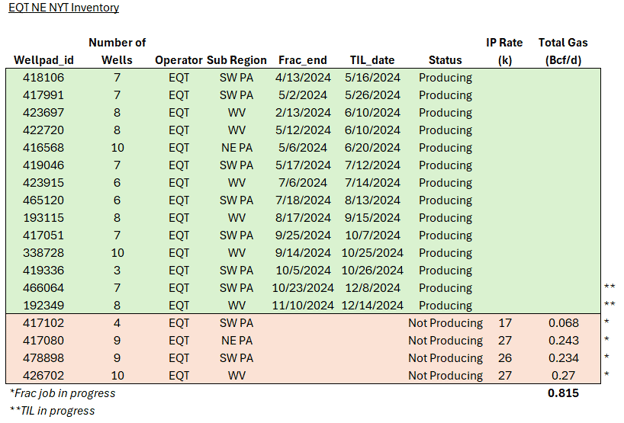Select wellpad id 422720

pos(43,130)
